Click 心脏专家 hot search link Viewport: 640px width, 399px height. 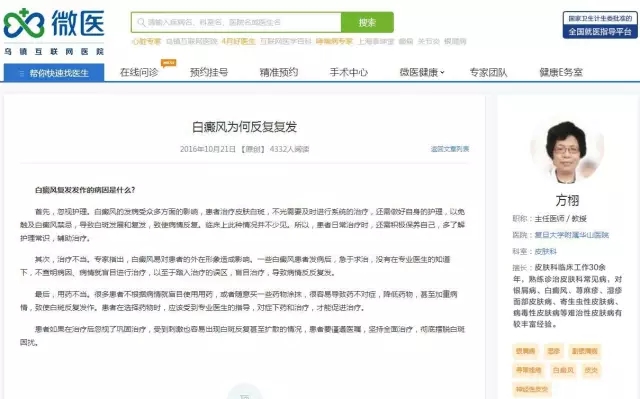coord(147,42)
